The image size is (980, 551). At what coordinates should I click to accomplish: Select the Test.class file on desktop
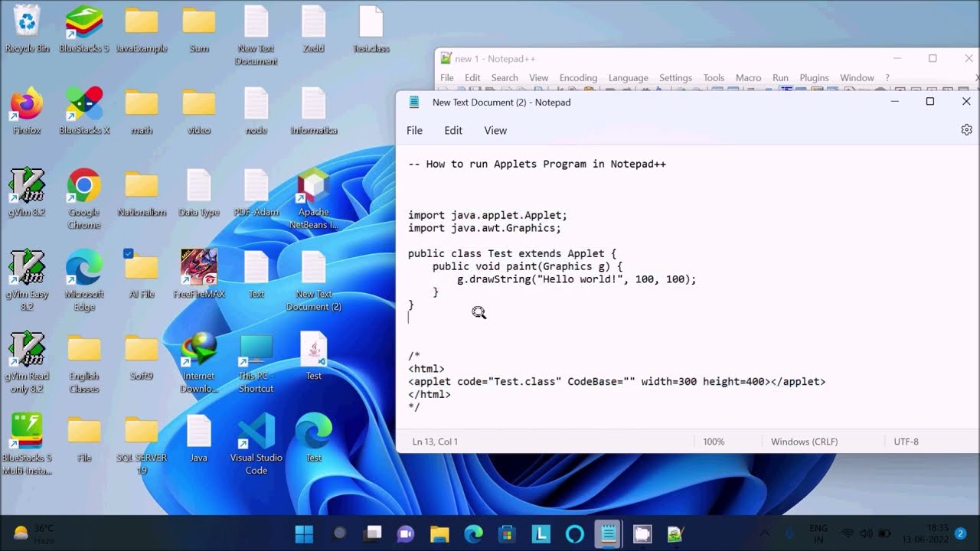[371, 29]
